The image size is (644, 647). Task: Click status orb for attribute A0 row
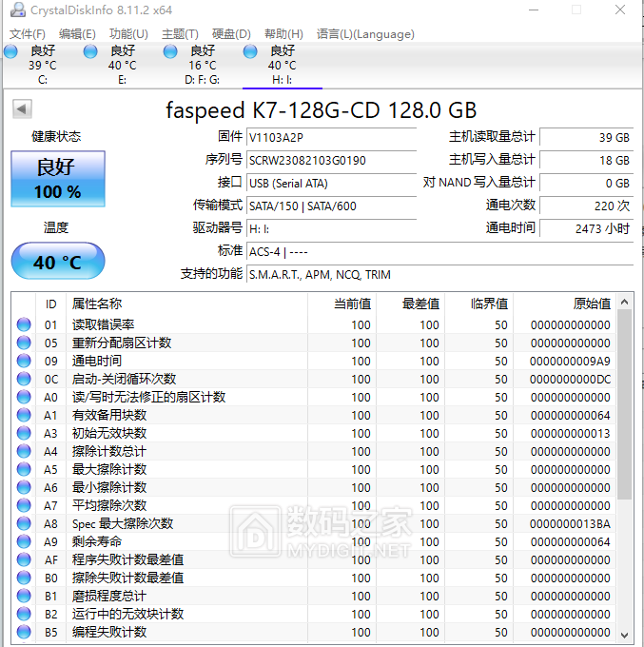[x=24, y=397]
